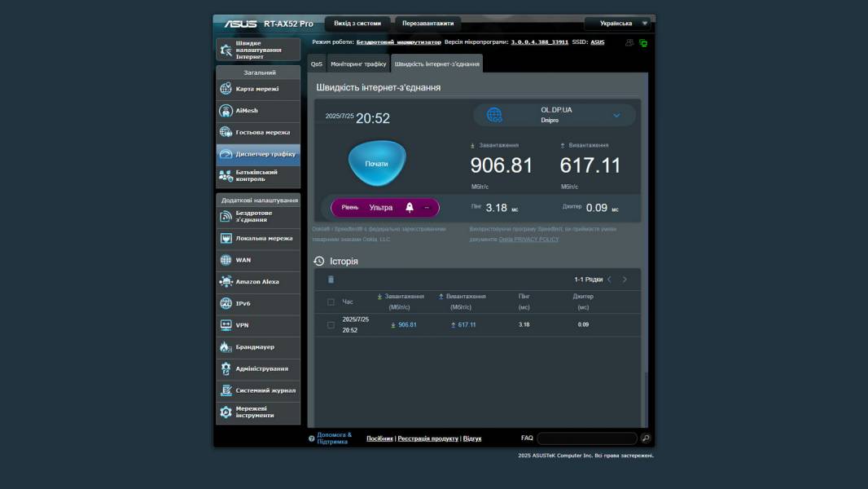Open Parental Control (Батьківський контроль) icon

[226, 176]
